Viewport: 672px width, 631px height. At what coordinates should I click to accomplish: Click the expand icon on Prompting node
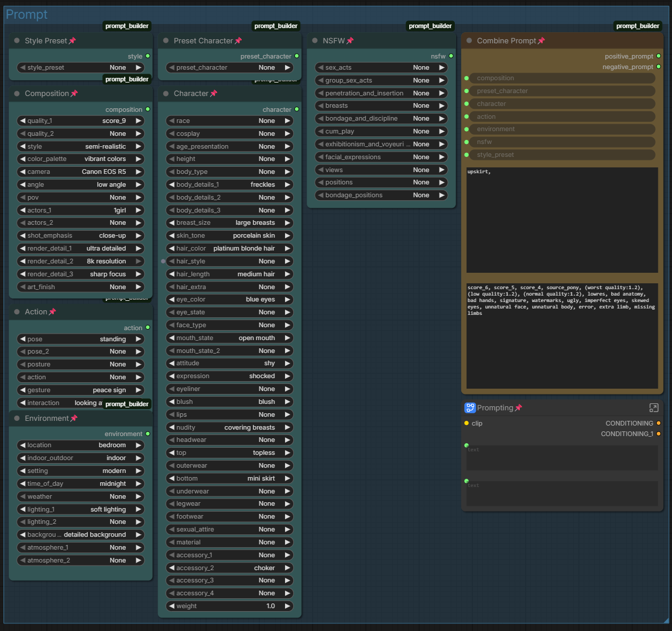[x=654, y=407]
